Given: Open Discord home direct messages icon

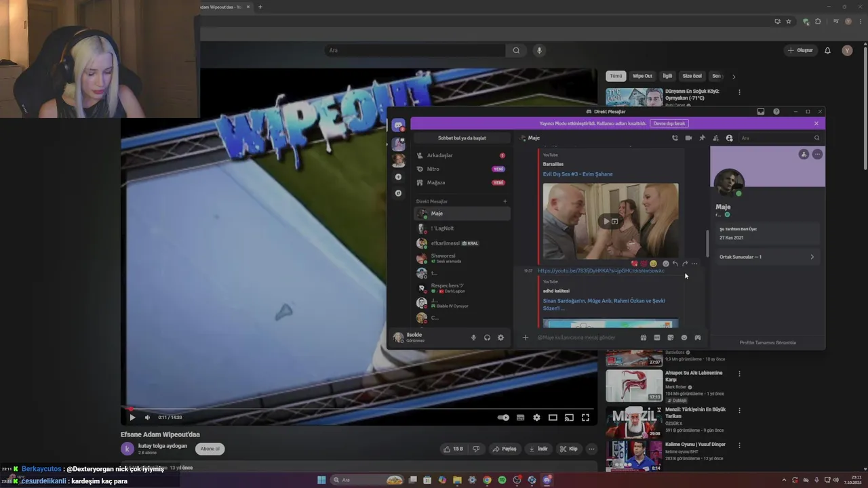Looking at the screenshot, I should pos(398,126).
